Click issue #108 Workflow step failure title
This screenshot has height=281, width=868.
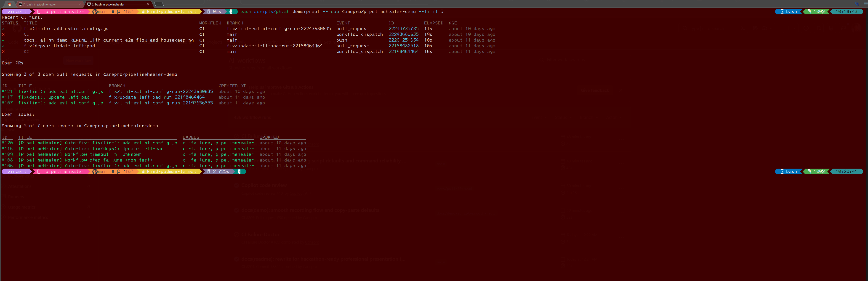coord(85,160)
